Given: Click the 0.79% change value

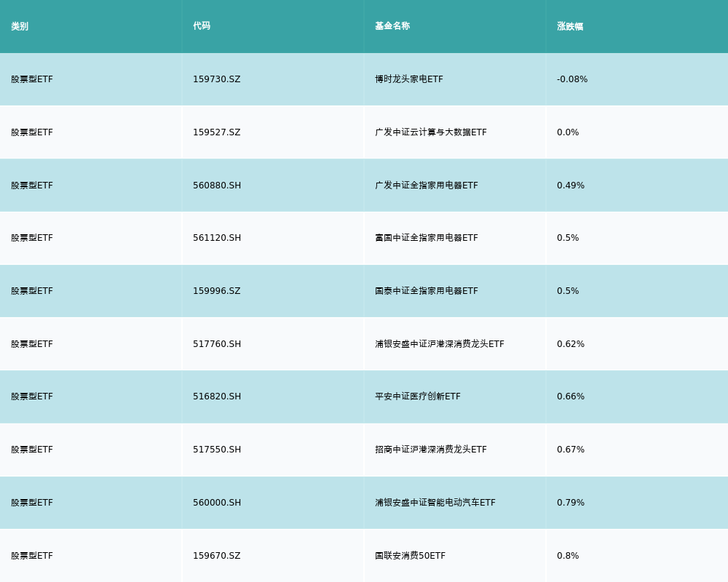Looking at the screenshot, I should (x=571, y=503).
